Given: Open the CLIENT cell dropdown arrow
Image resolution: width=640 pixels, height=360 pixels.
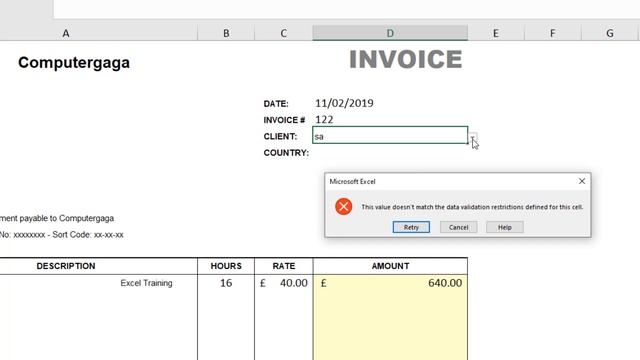Looking at the screenshot, I should click(473, 138).
